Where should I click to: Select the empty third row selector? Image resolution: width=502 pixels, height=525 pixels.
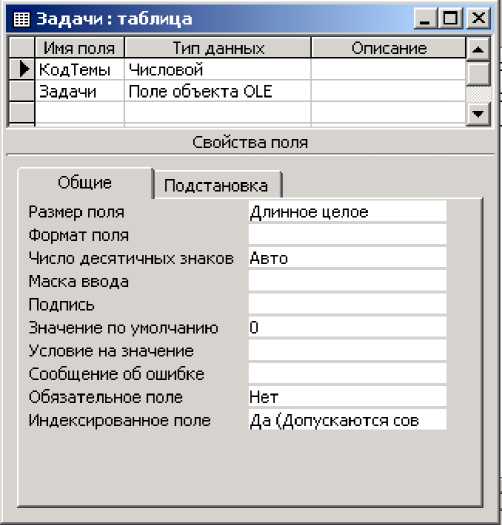pos(22,112)
